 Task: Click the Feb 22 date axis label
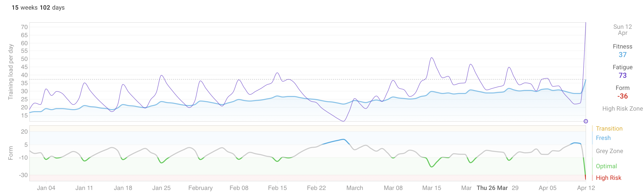[x=316, y=188]
